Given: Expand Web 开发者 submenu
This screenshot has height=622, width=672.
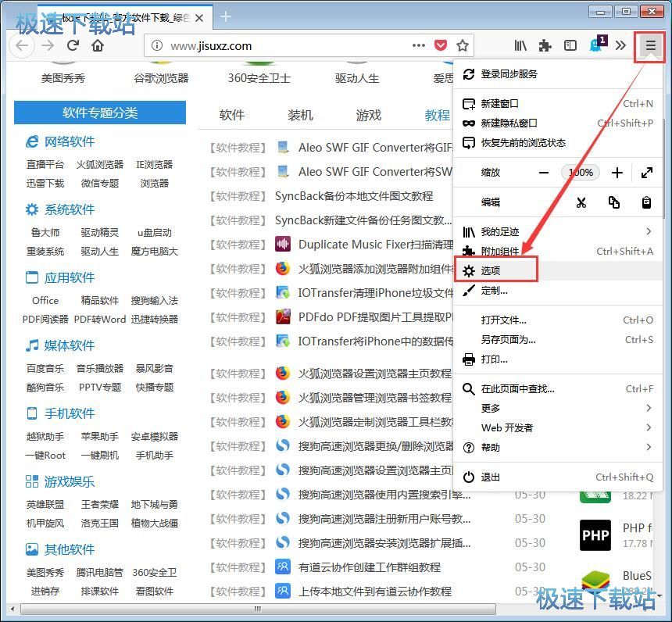Looking at the screenshot, I should 557,427.
